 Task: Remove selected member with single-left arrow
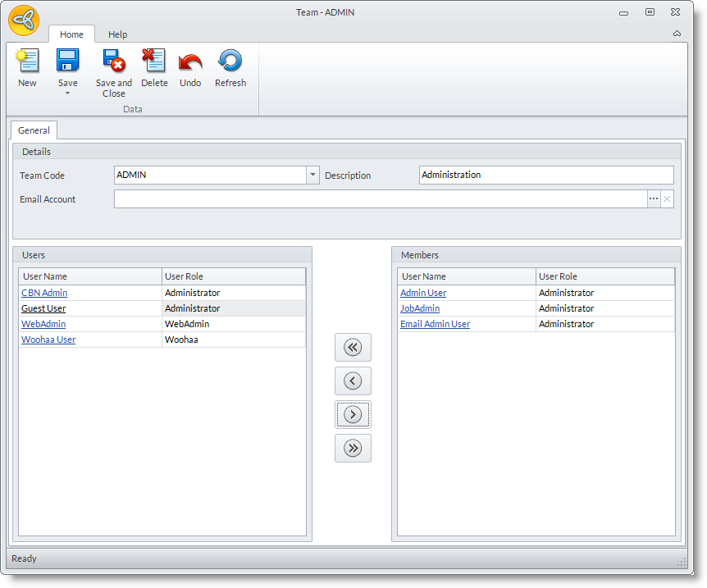pyautogui.click(x=353, y=381)
